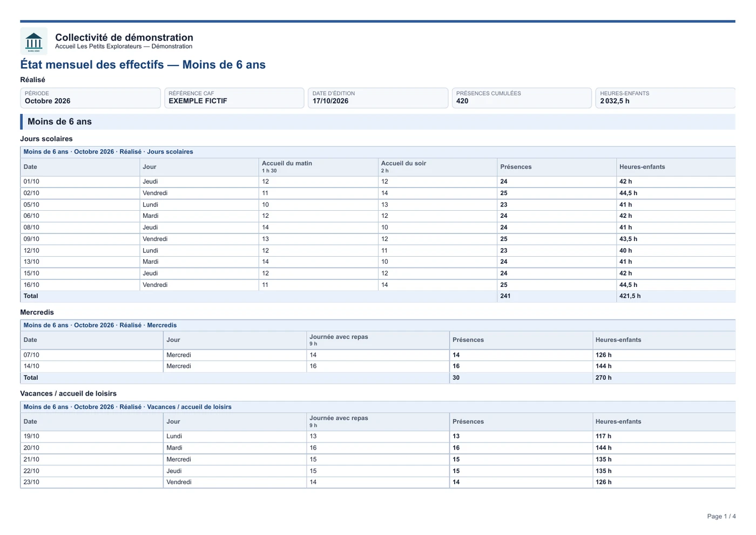Screen dimensions: 756x535
Task: Click the Mercredis total '270 h'
Action: coord(664,378)
